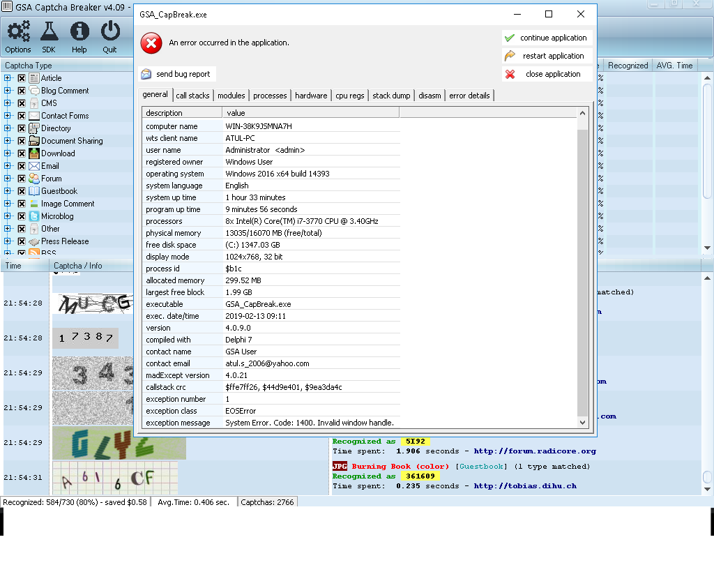714x588 pixels.
Task: Click the red X close application icon
Action: tap(510, 74)
